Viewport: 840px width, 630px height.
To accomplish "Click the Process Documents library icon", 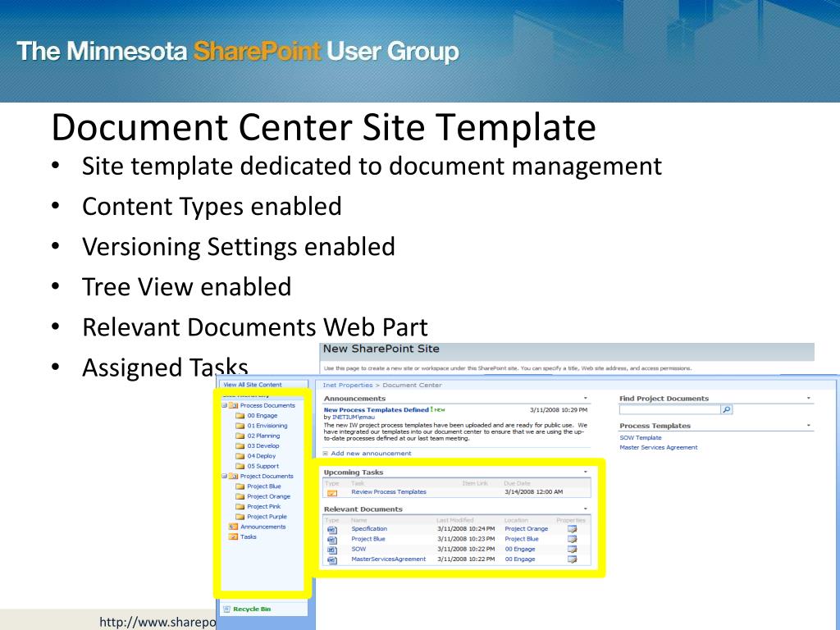I will point(234,405).
